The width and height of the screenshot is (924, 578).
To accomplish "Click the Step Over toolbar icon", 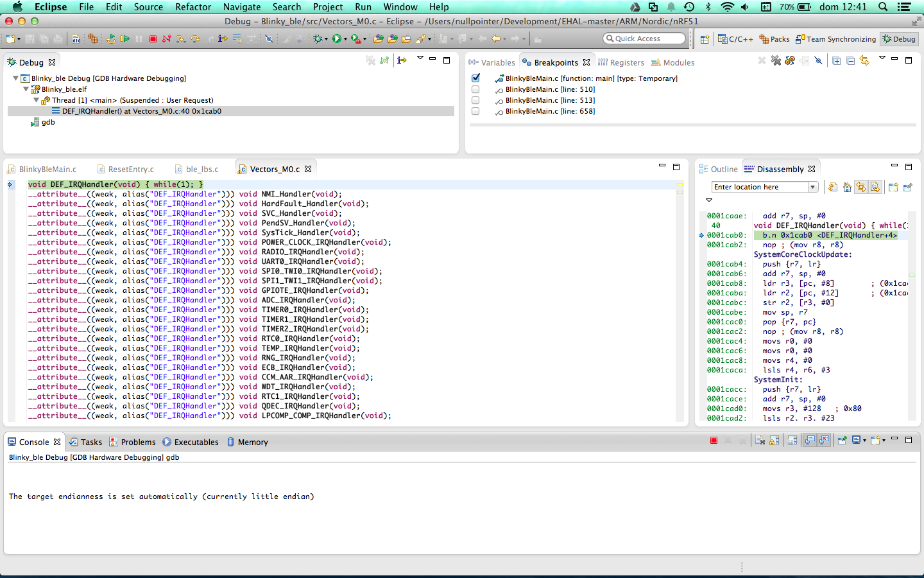I will [x=195, y=39].
